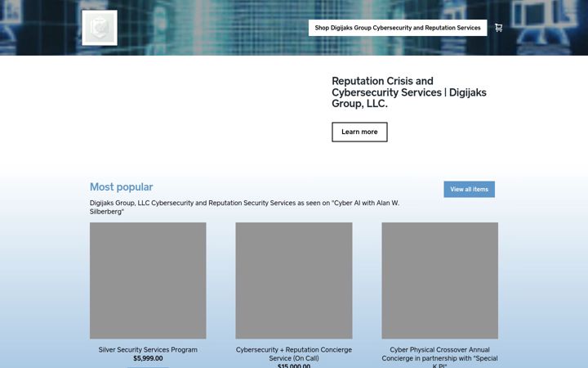The width and height of the screenshot is (588, 368).
Task: Click View all items button
Action: pos(469,189)
